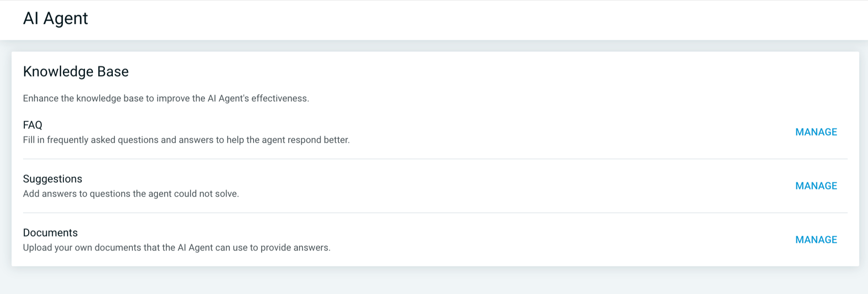Click the AI Agent page title
868x294 pixels.
point(56,19)
